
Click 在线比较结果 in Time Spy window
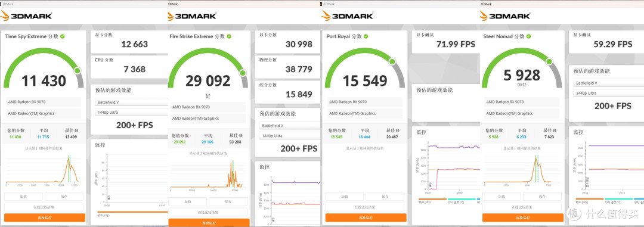point(44,207)
